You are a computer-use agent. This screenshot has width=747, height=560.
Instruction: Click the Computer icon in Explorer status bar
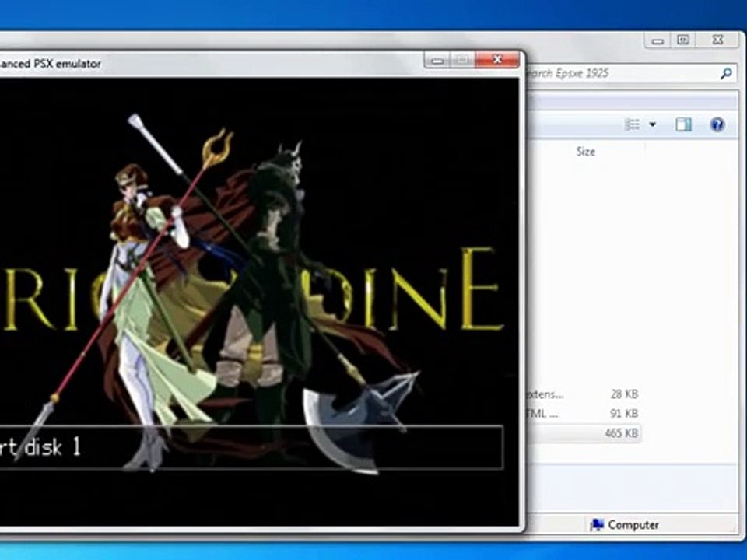tap(597, 525)
